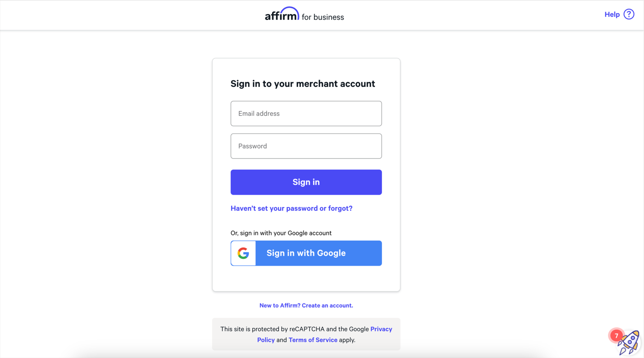Click the Google G logo icon
The height and width of the screenshot is (358, 644).
point(243,253)
